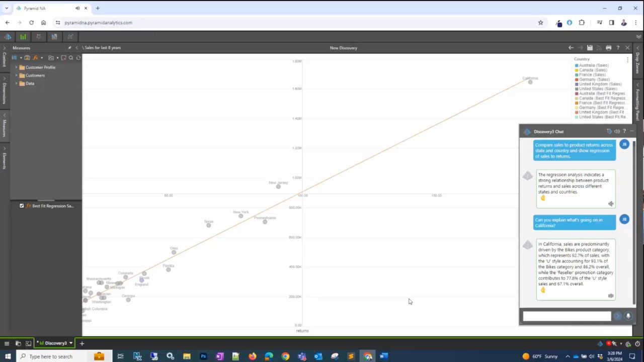Give thumbs up on California explanation reply

pyautogui.click(x=543, y=290)
